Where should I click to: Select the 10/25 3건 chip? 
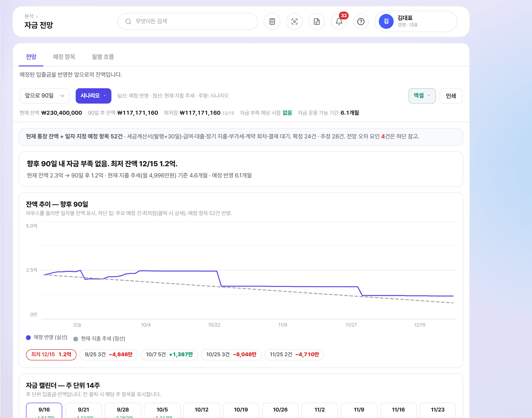click(231, 354)
